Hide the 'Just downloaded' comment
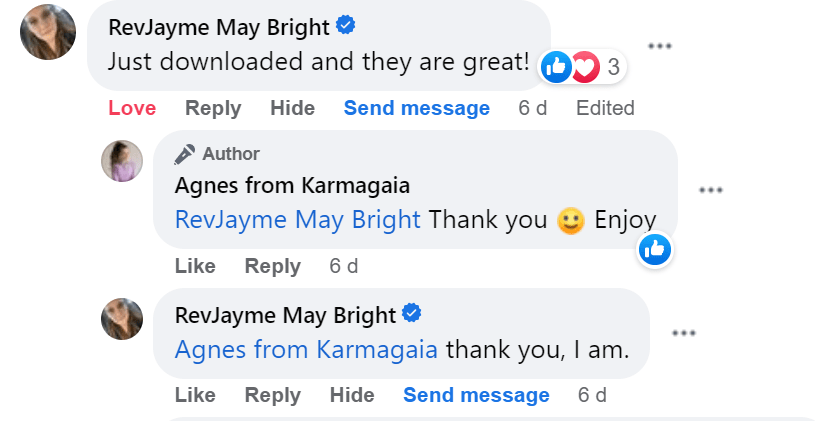This screenshot has height=421, width=815. [292, 108]
